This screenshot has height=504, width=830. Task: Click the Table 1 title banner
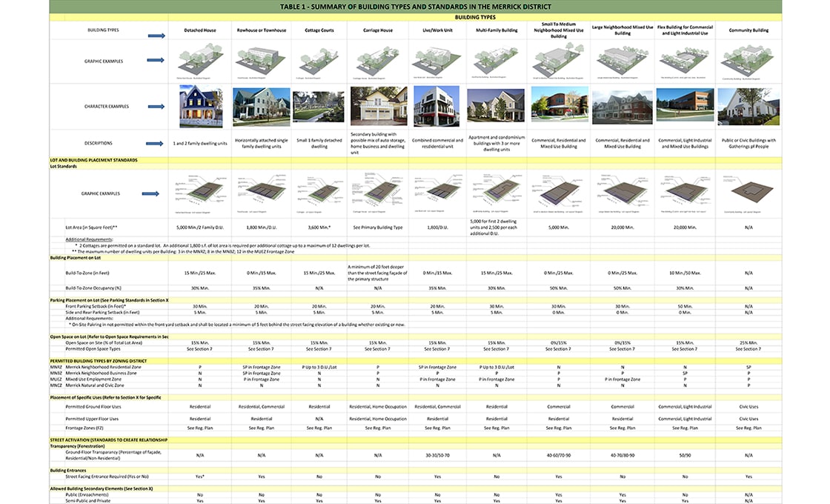coord(415,7)
